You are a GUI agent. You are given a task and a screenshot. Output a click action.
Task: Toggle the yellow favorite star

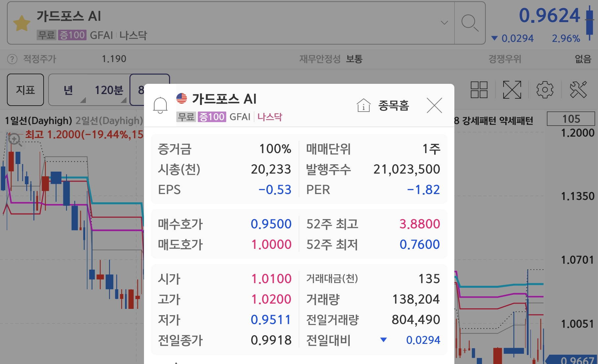21,23
